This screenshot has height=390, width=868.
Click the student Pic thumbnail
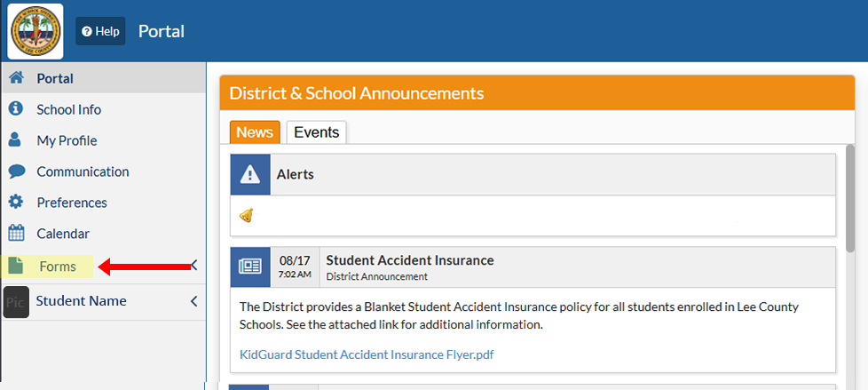16,302
